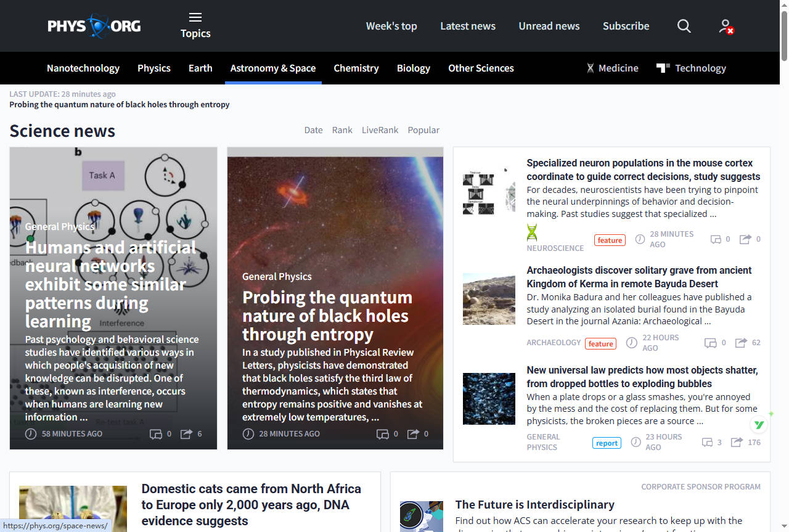This screenshot has height=532, width=789.
Task: Sort science news by Popular
Action: [x=423, y=130]
